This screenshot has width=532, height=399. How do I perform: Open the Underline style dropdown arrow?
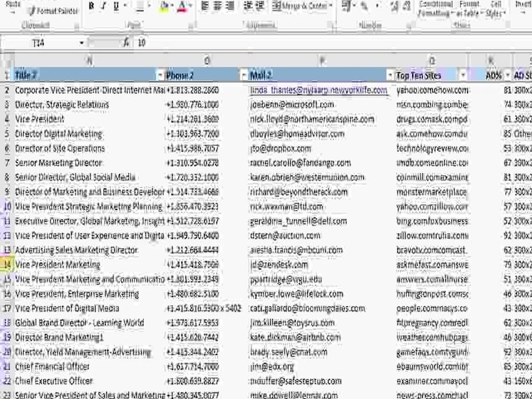[x=125, y=6]
